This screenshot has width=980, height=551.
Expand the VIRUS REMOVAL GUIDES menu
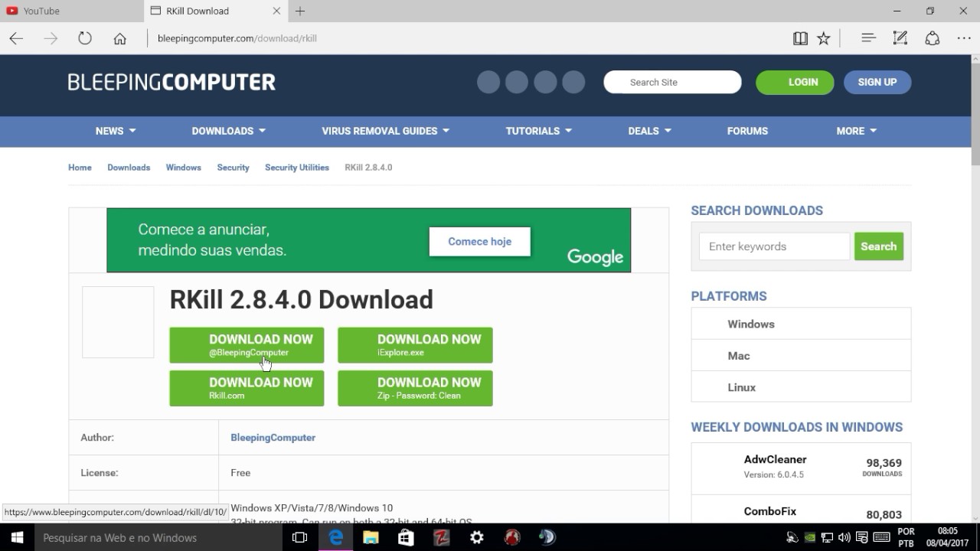pyautogui.click(x=386, y=131)
